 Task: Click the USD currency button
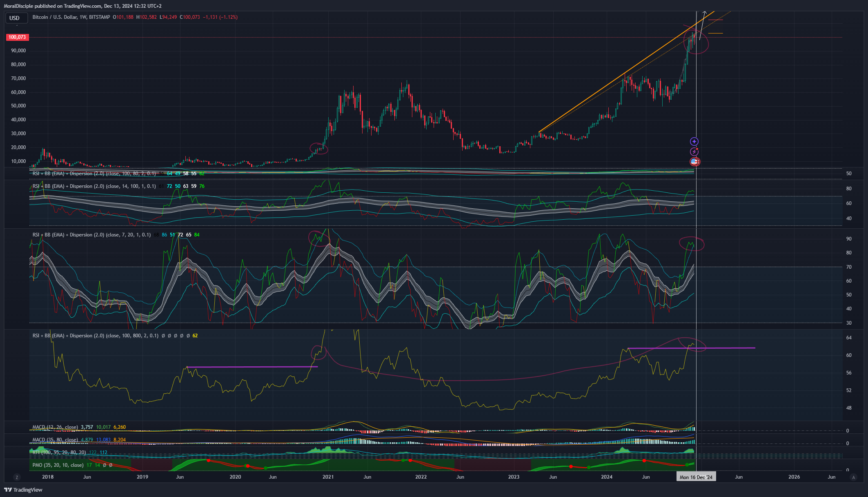[16, 18]
